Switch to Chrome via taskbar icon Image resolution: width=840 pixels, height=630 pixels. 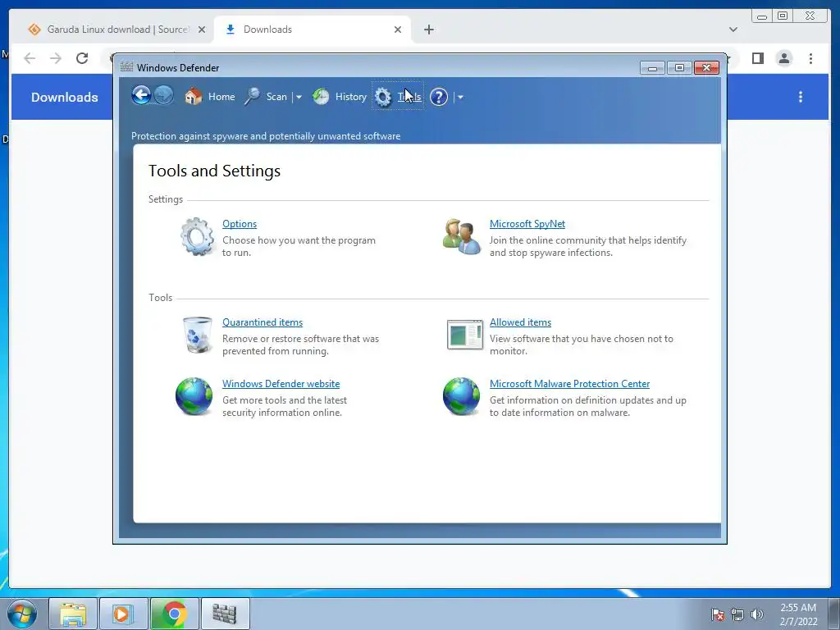174,614
